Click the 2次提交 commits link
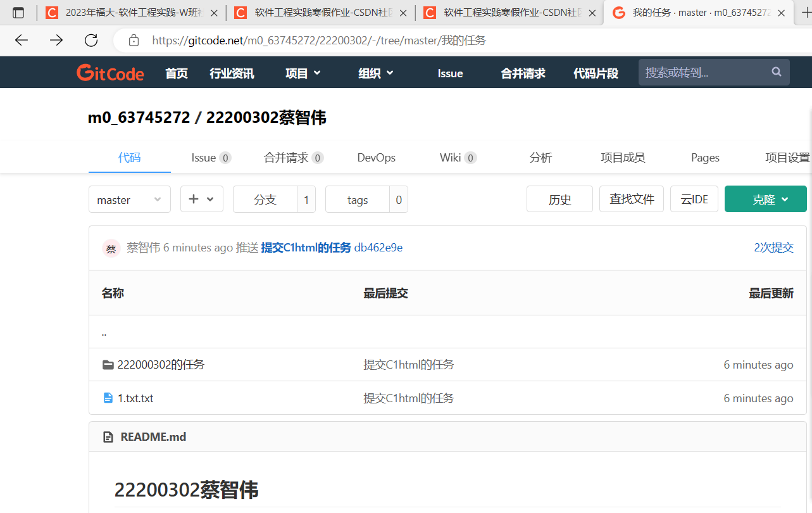Screen dimensions: 812x513 click(773, 248)
